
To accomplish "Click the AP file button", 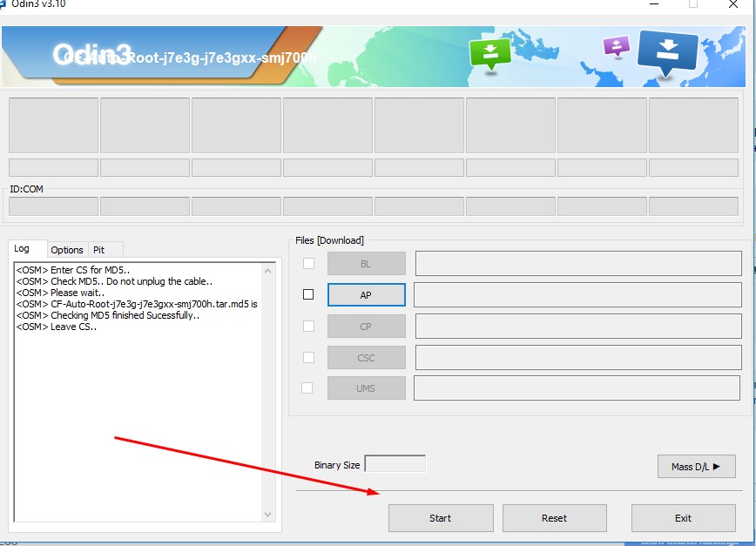I will tap(366, 295).
